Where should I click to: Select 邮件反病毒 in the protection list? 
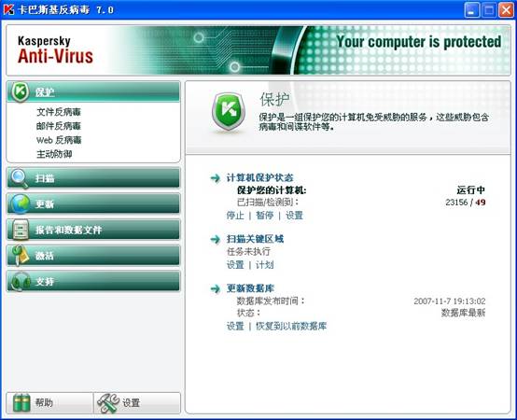(x=59, y=126)
